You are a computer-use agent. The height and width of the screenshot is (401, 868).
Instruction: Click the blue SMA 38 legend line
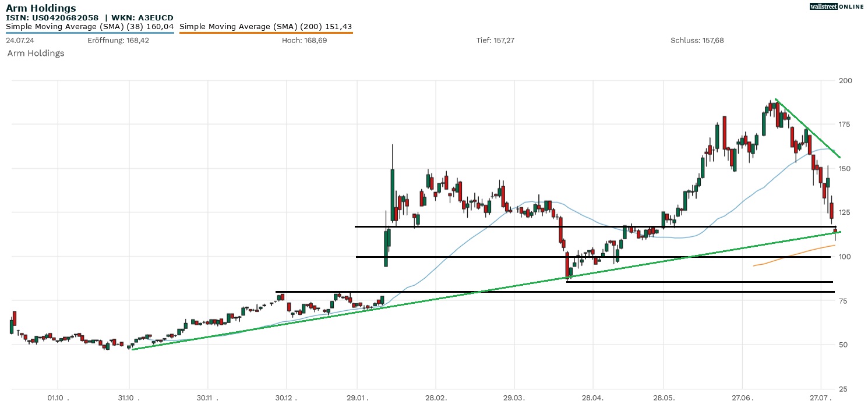[x=90, y=33]
